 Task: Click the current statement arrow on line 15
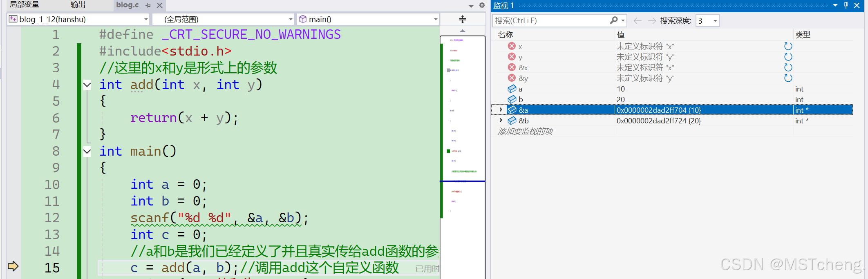[13, 266]
